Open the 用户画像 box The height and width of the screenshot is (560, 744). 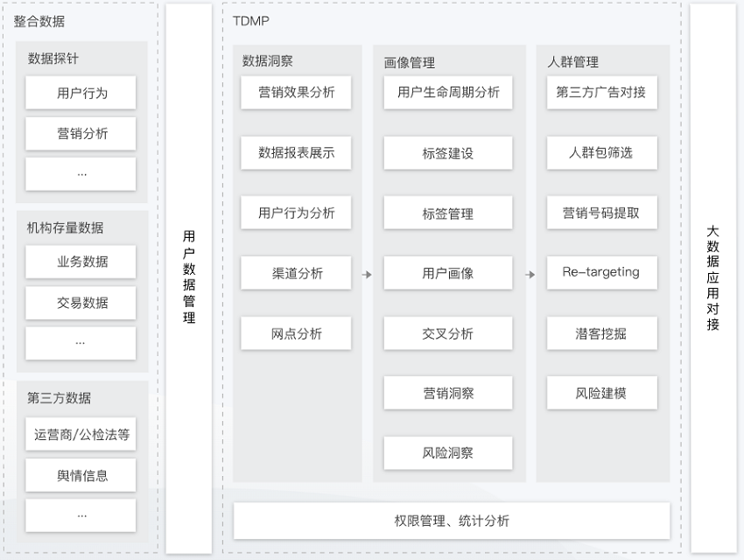click(448, 273)
